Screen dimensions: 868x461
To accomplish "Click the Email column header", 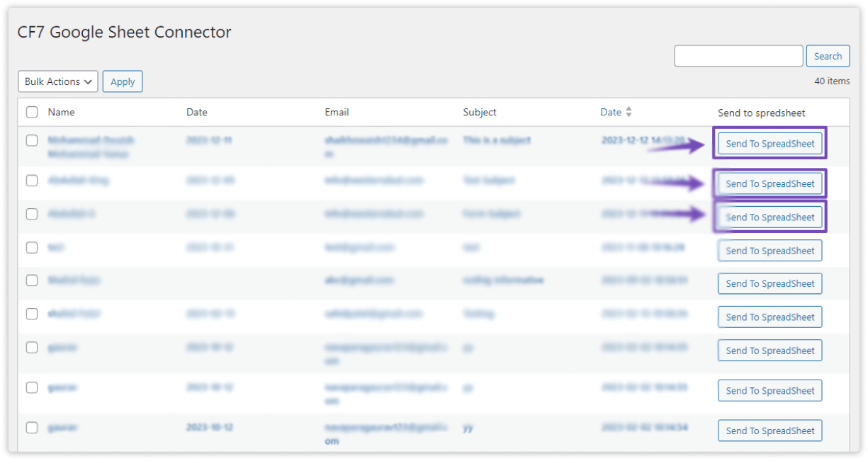I will 337,112.
